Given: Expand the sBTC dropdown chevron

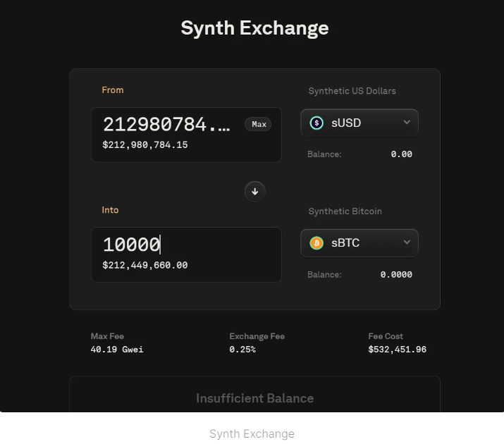Looking at the screenshot, I should 407,242.
